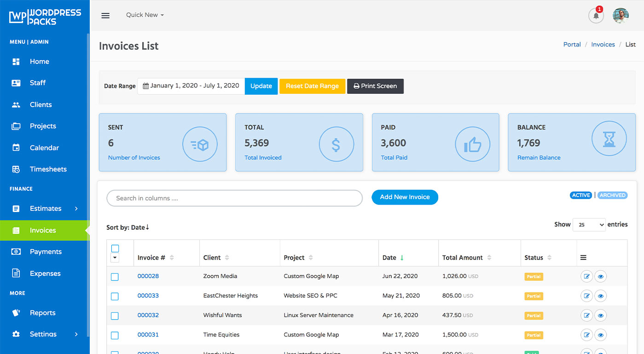
Task: Open the Quick New dropdown
Action: (x=144, y=15)
